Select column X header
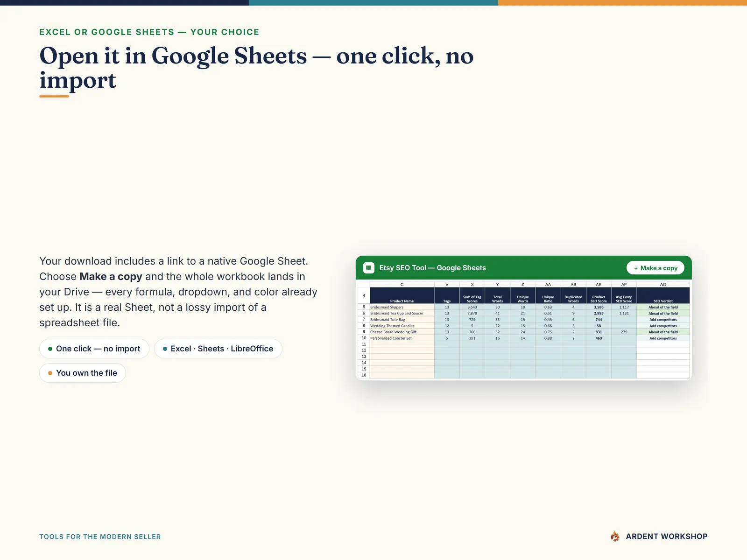This screenshot has height=560, width=747. [472, 284]
